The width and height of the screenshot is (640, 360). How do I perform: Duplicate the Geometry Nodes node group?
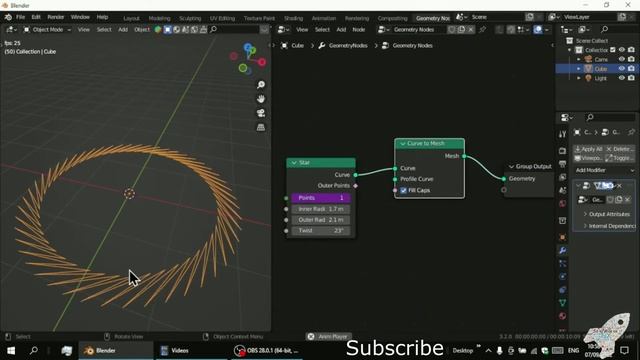tap(461, 29)
